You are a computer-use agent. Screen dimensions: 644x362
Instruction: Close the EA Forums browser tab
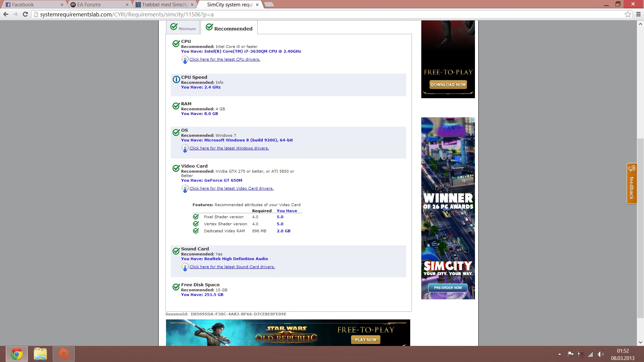click(127, 5)
